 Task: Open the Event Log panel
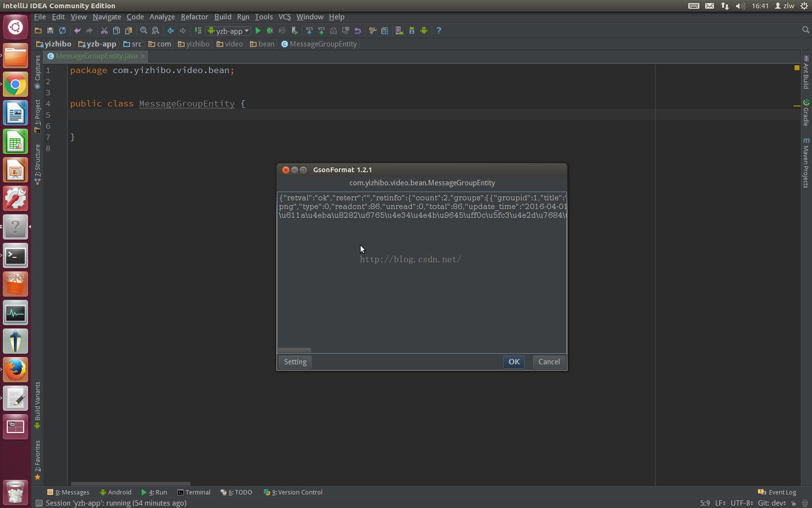(777, 492)
